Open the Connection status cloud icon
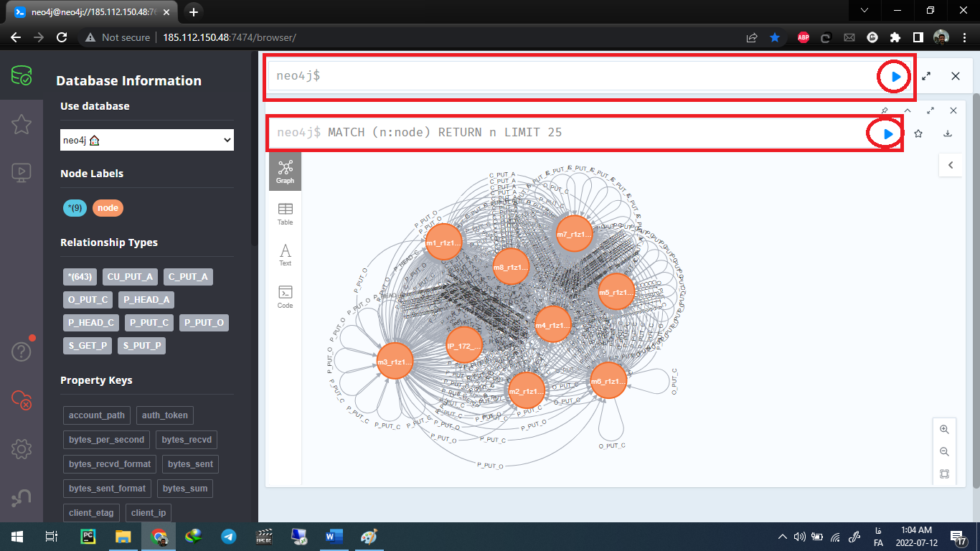The image size is (980, 551). pos(22,400)
